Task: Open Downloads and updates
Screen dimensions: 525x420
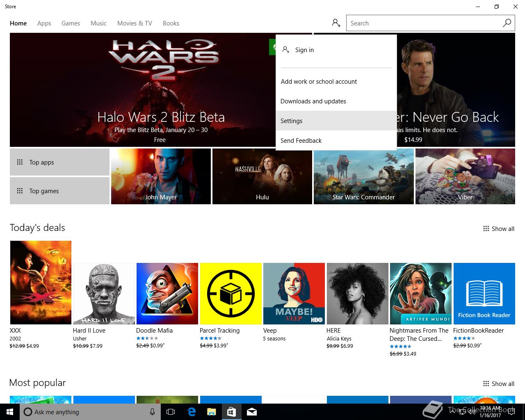Action: [336, 101]
